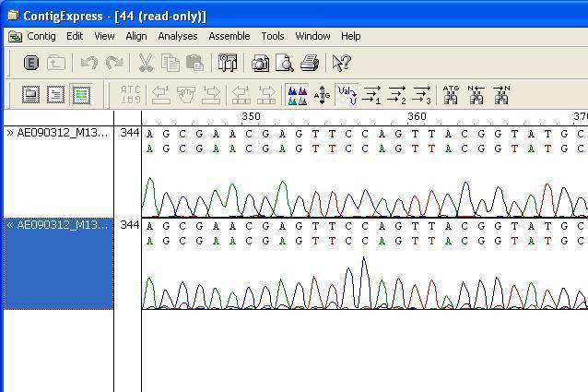The height and width of the screenshot is (392, 588).
Task: Open the View menu
Action: click(104, 36)
